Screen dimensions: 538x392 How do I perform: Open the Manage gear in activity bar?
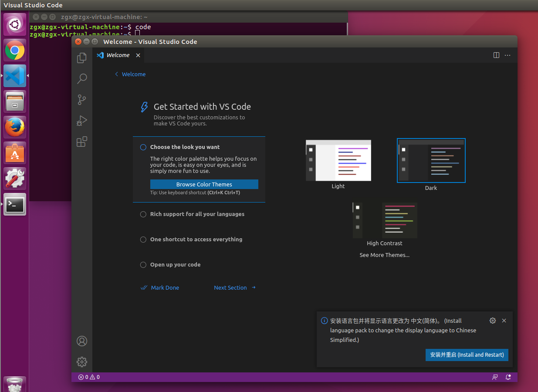(82, 362)
